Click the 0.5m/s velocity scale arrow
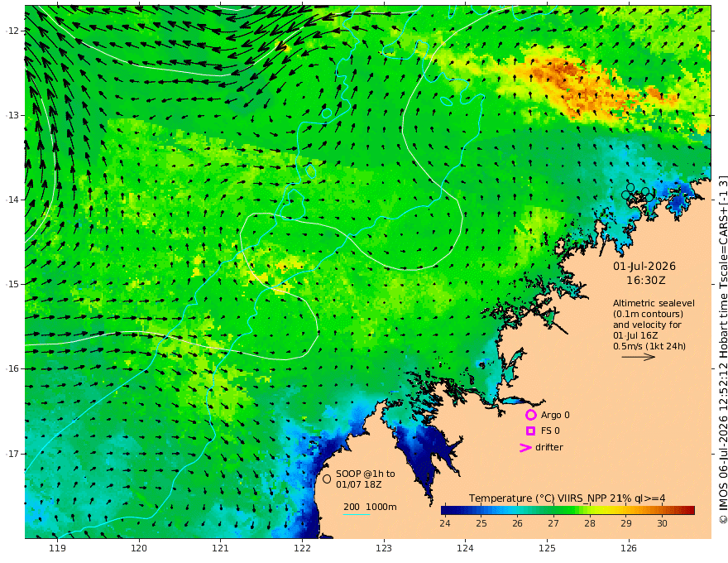 pyautogui.click(x=639, y=357)
